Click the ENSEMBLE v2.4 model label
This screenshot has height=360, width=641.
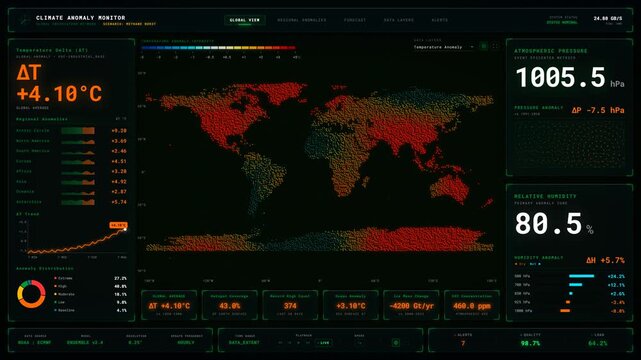pos(85,342)
